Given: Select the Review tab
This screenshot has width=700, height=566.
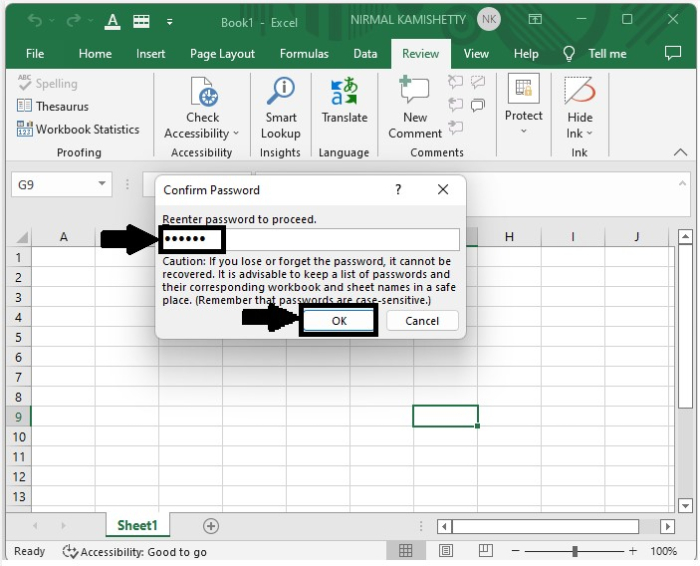Looking at the screenshot, I should point(421,54).
